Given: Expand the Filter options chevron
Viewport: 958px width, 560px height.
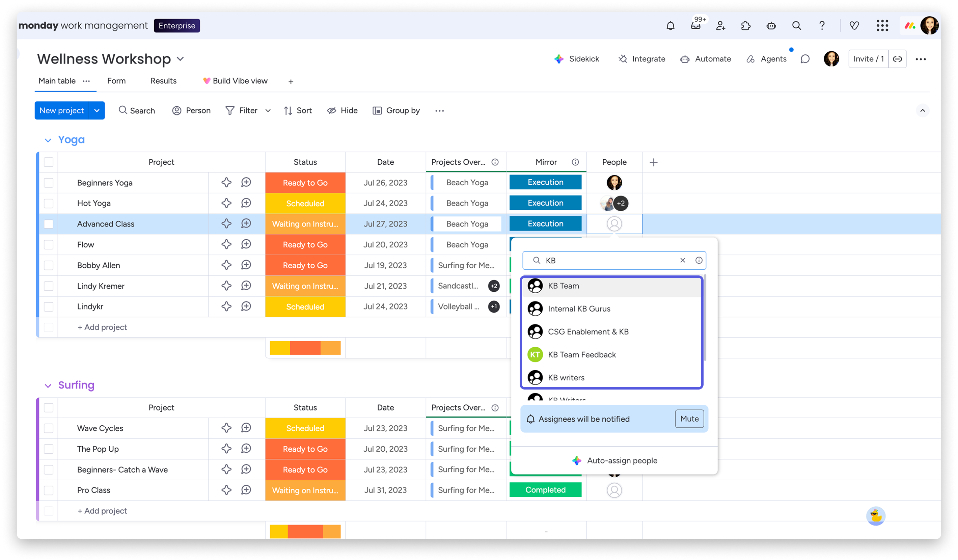Looking at the screenshot, I should (x=268, y=111).
